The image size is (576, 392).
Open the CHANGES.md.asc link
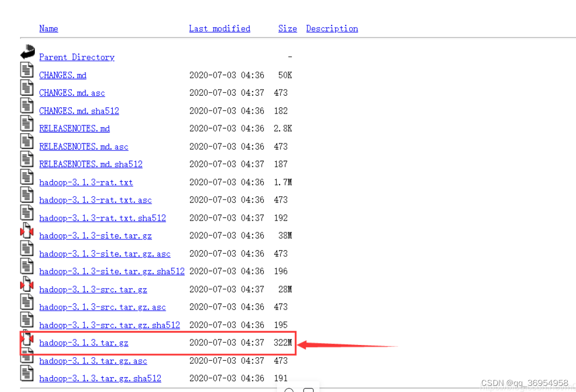(x=72, y=93)
